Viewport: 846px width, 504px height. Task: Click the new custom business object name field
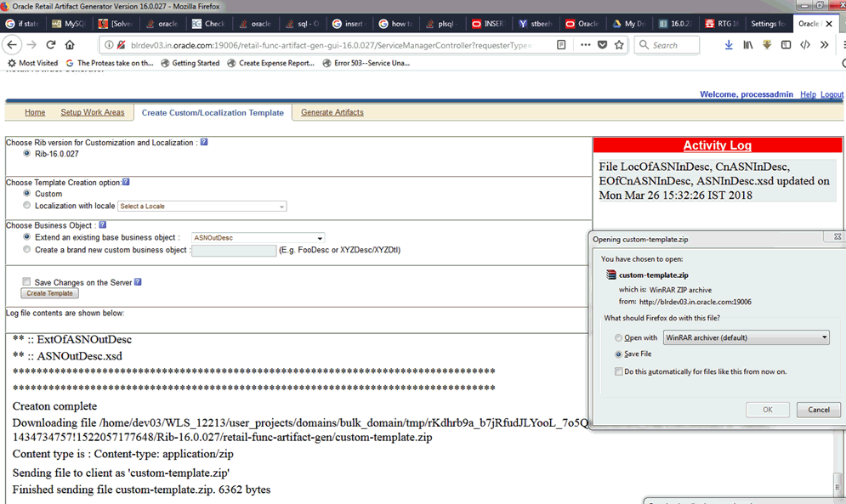234,251
